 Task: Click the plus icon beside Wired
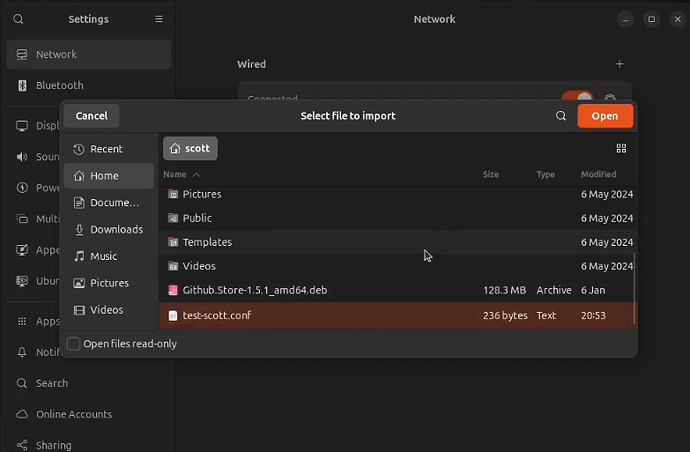click(x=620, y=64)
